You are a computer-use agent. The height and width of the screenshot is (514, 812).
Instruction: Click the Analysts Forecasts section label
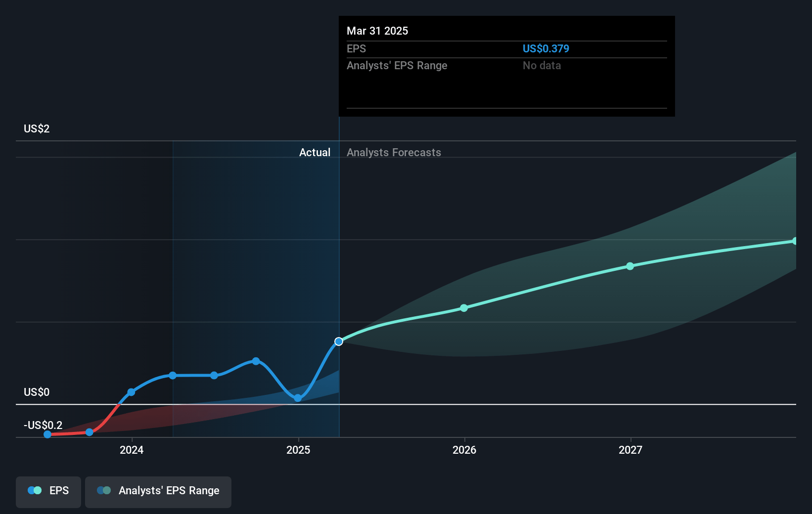pyautogui.click(x=394, y=153)
